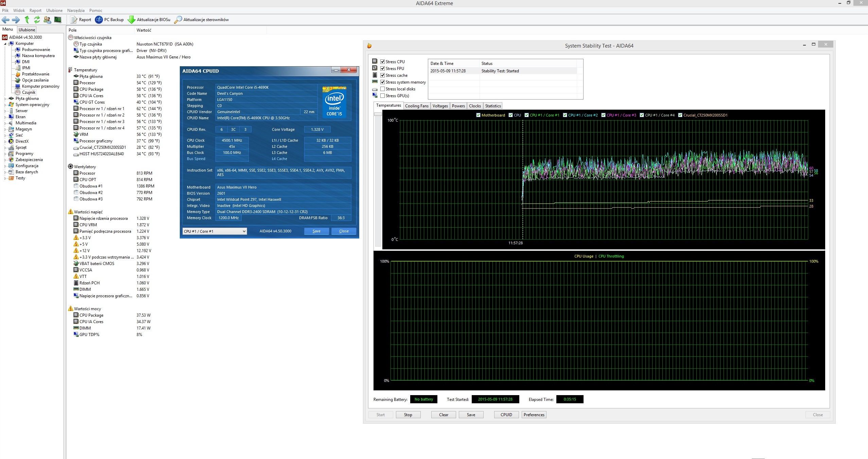The width and height of the screenshot is (868, 459).
Task: Enable Stress local disks checkbox
Action: [x=382, y=89]
